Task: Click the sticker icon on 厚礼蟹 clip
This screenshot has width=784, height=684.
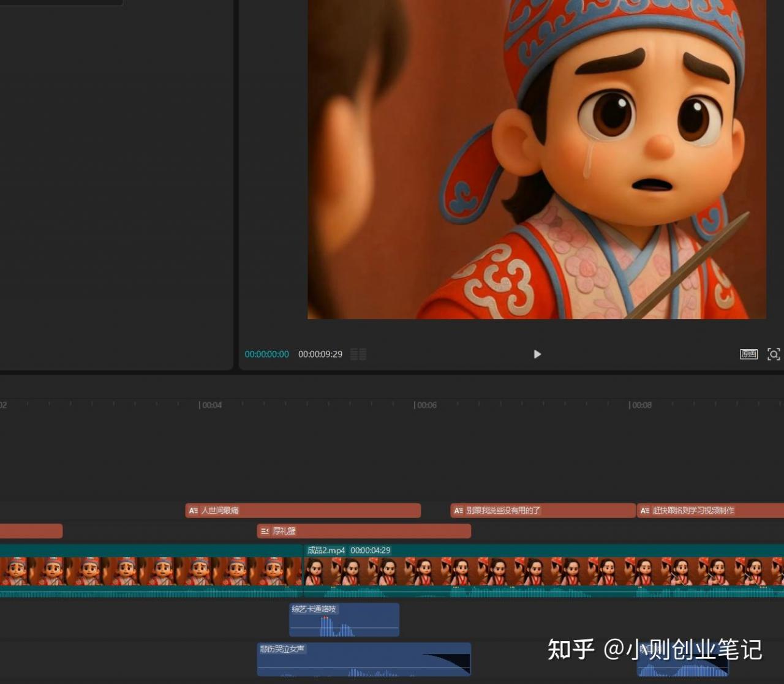Action: 265,531
